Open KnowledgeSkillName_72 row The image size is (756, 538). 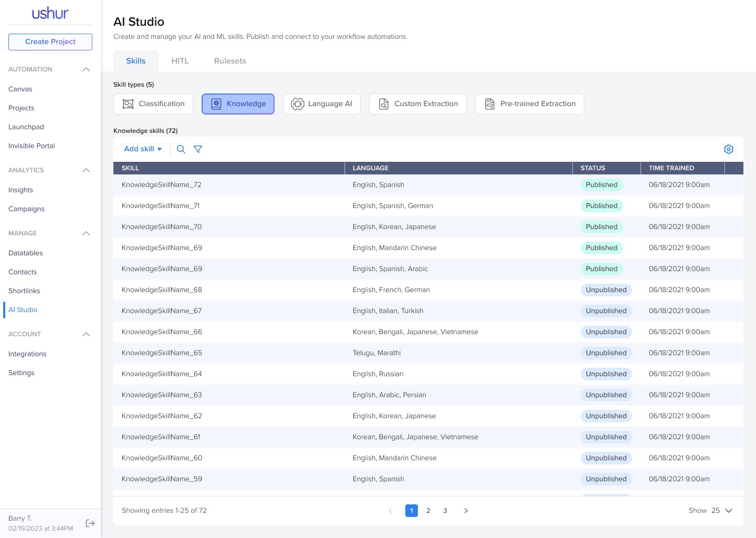tap(428, 185)
